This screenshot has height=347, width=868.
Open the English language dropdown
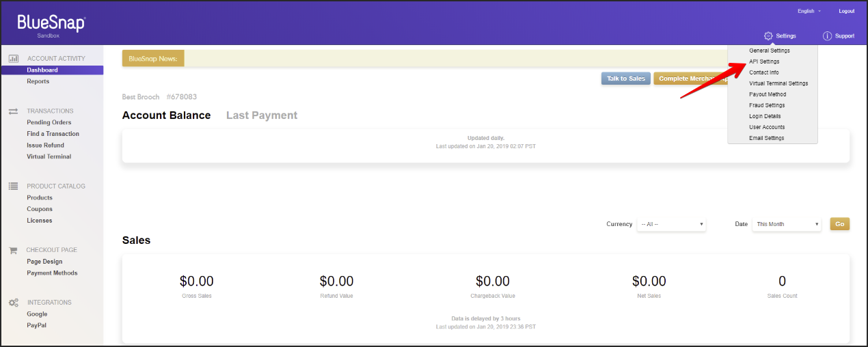(x=809, y=11)
